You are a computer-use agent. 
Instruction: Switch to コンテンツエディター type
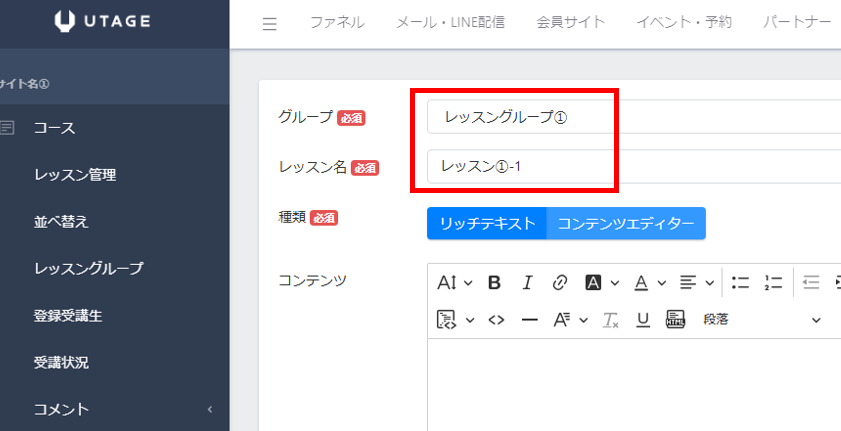tap(626, 224)
